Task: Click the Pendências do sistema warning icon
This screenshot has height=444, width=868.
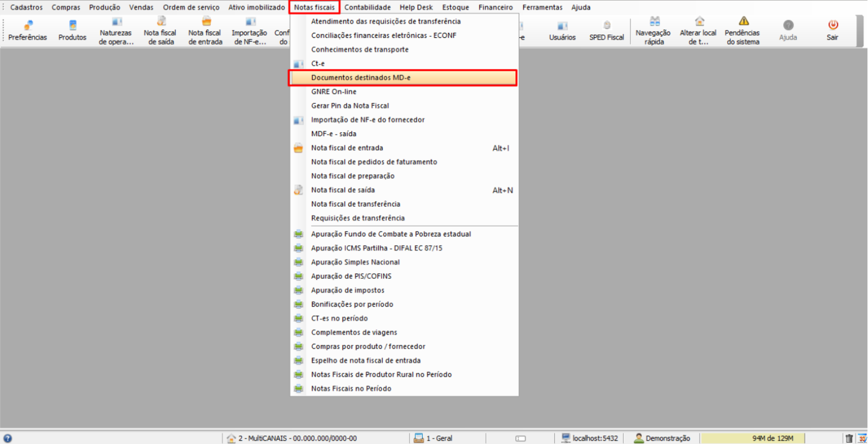Action: click(x=743, y=21)
